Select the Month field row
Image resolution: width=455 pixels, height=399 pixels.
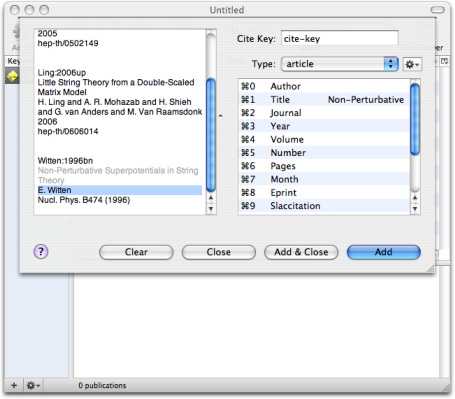tap(324, 179)
